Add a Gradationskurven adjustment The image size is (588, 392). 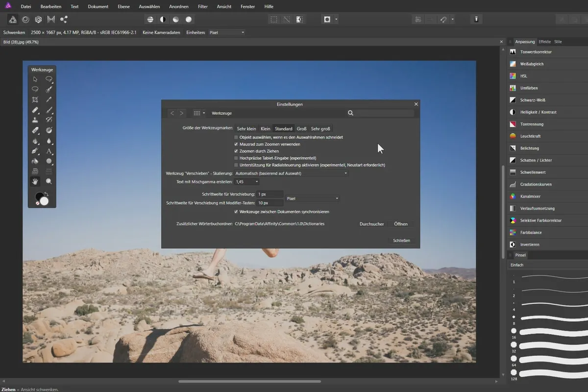(x=548, y=184)
